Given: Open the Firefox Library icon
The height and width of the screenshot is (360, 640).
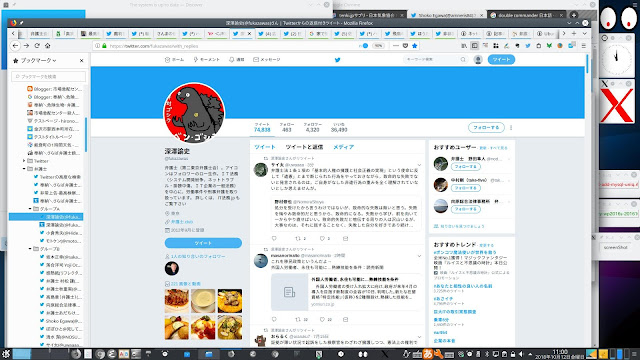Looking at the screenshot, I should tap(464, 46).
